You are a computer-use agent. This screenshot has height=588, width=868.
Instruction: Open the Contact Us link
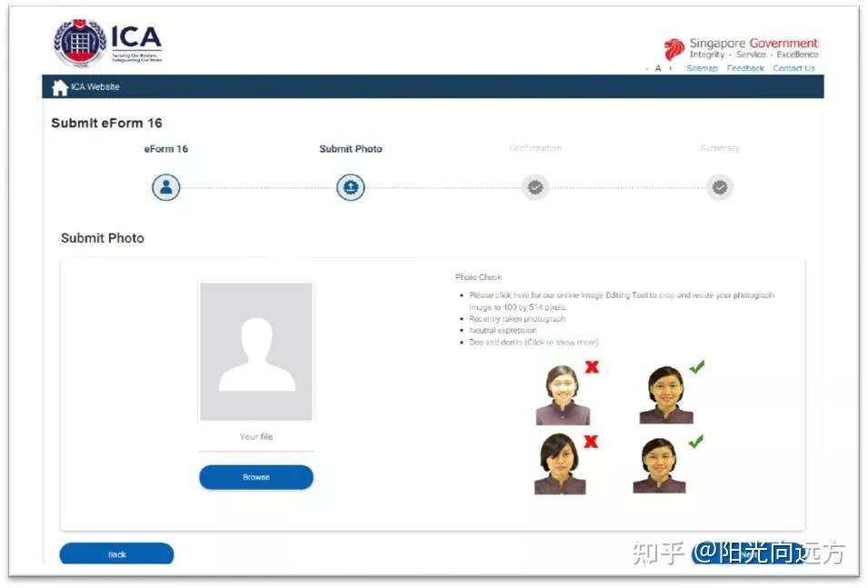793,68
